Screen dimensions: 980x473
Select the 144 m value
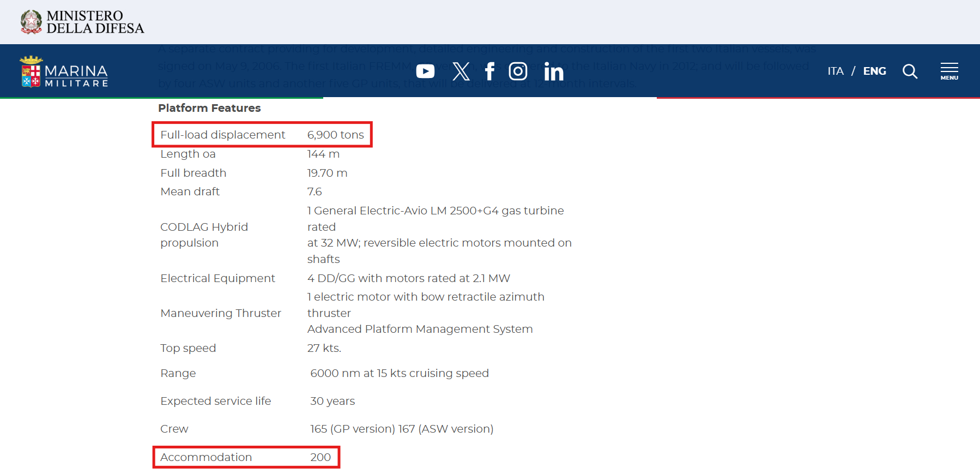pyautogui.click(x=323, y=154)
